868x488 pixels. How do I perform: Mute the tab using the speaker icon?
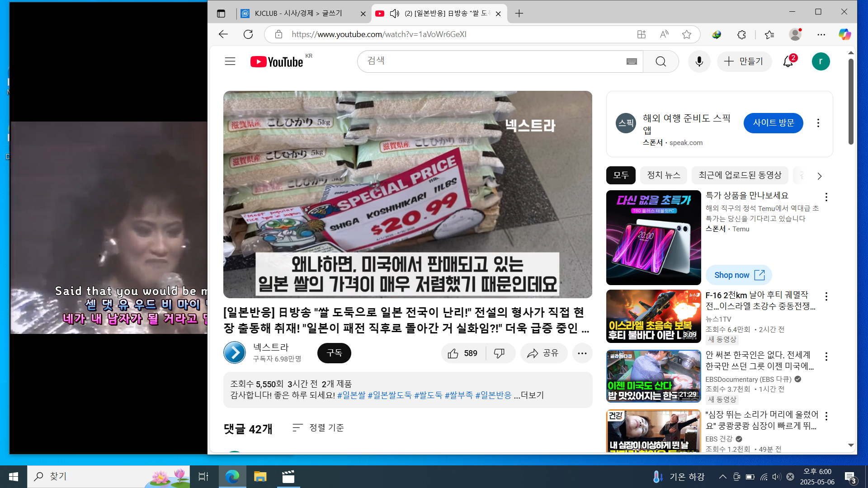click(394, 14)
